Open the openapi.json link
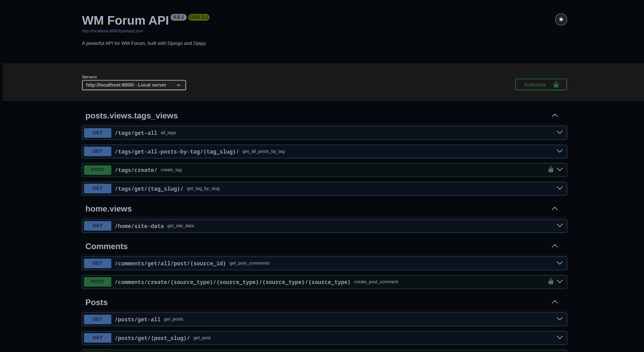This screenshot has height=352, width=644. point(112,31)
